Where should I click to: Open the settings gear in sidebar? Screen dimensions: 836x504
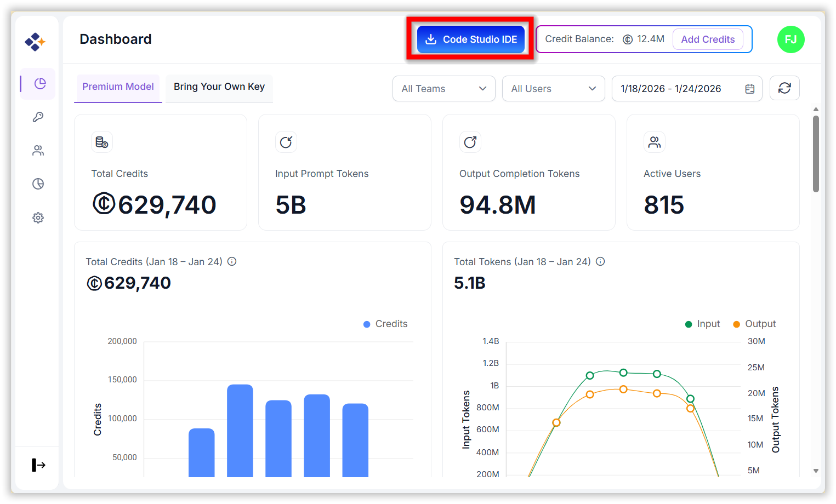coord(38,218)
